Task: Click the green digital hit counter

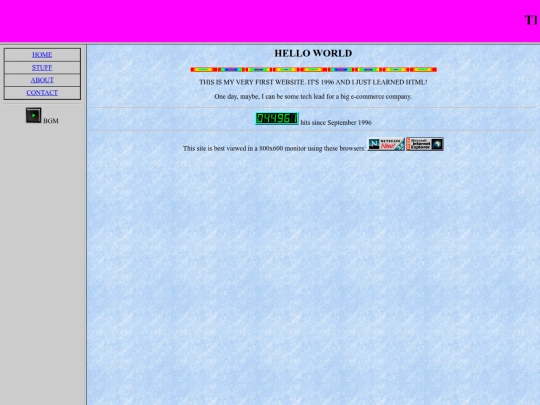Action: 277,118
